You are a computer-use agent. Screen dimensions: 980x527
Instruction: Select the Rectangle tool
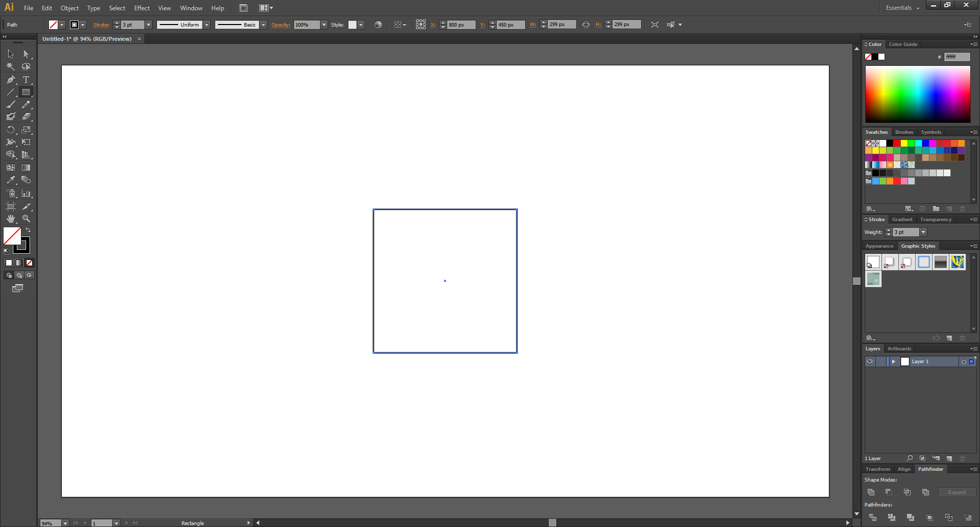tap(26, 92)
